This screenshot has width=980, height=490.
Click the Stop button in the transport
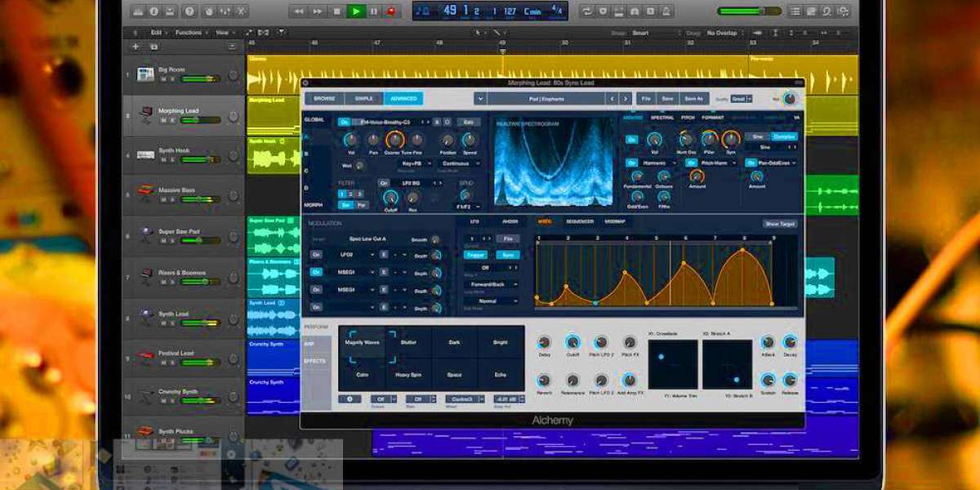[337, 11]
